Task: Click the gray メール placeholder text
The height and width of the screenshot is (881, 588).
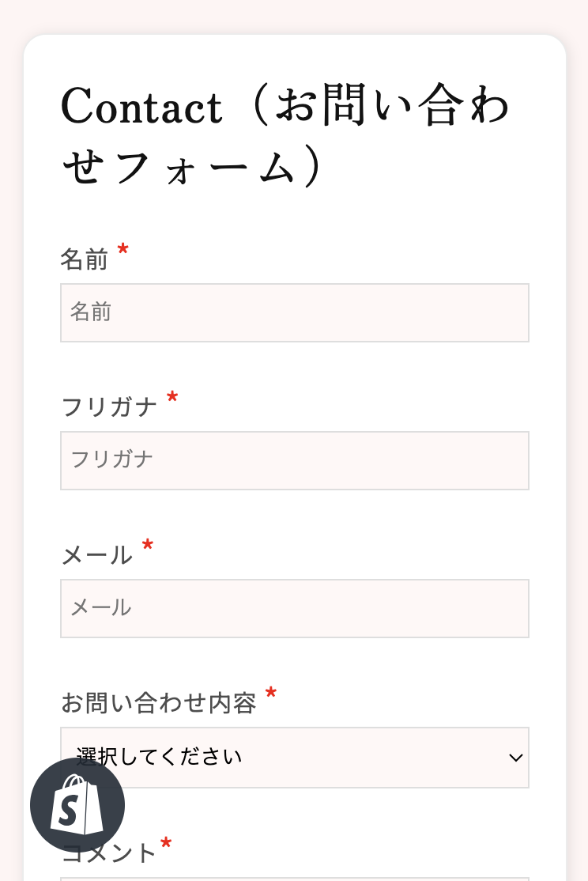Action: coord(101,607)
